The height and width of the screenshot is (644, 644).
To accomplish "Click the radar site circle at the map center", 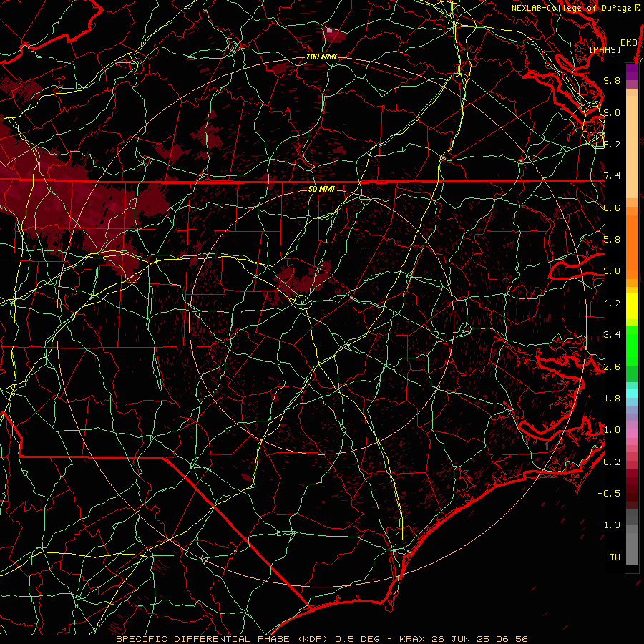I will (301, 303).
